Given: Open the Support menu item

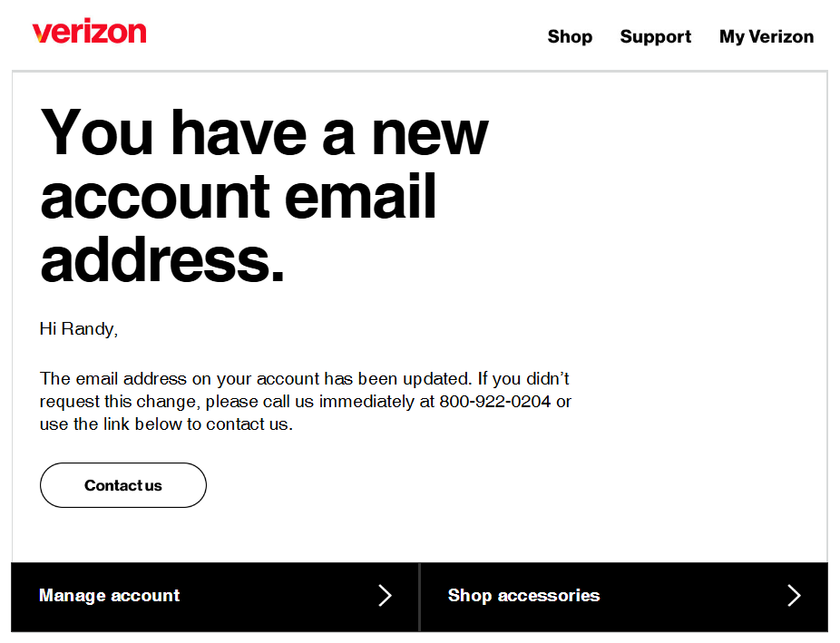Looking at the screenshot, I should [655, 37].
